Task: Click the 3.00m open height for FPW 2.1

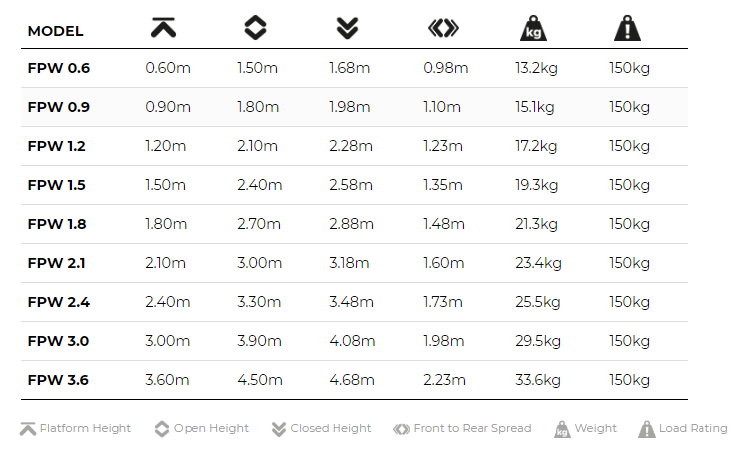Action: (260, 263)
